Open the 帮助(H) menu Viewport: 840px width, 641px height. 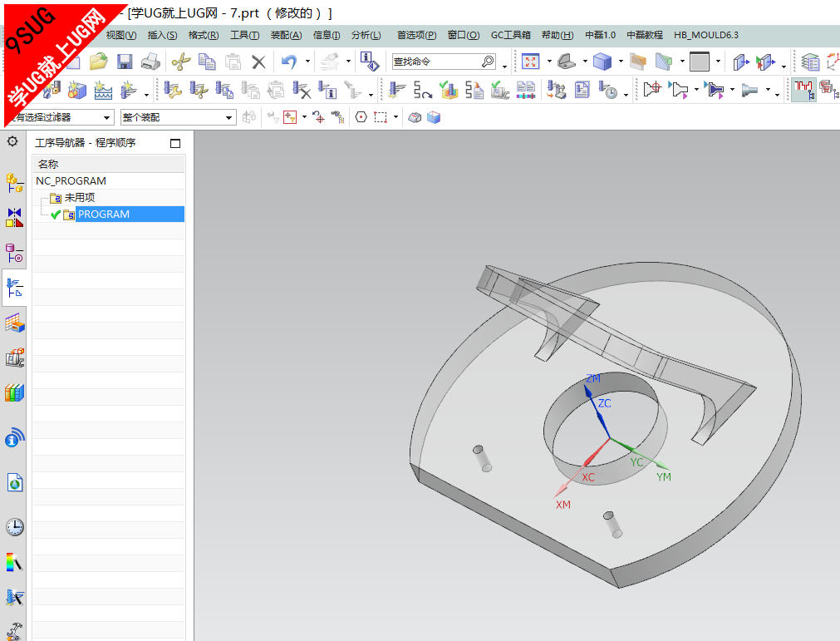tap(558, 36)
